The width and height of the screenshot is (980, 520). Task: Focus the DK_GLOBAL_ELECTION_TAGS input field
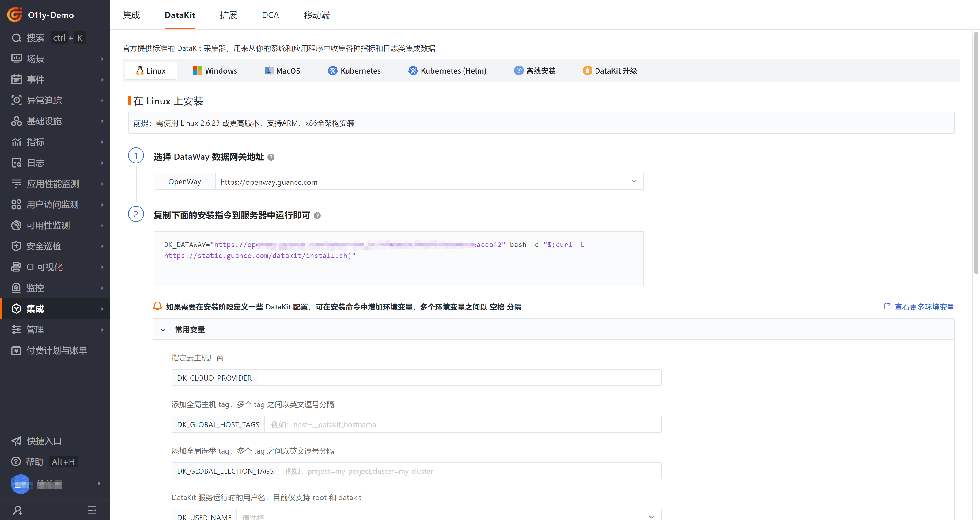(470, 471)
